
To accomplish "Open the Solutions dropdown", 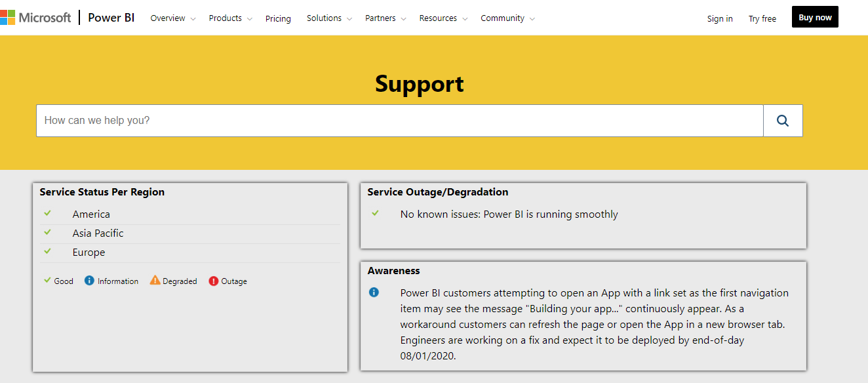I will coord(328,18).
